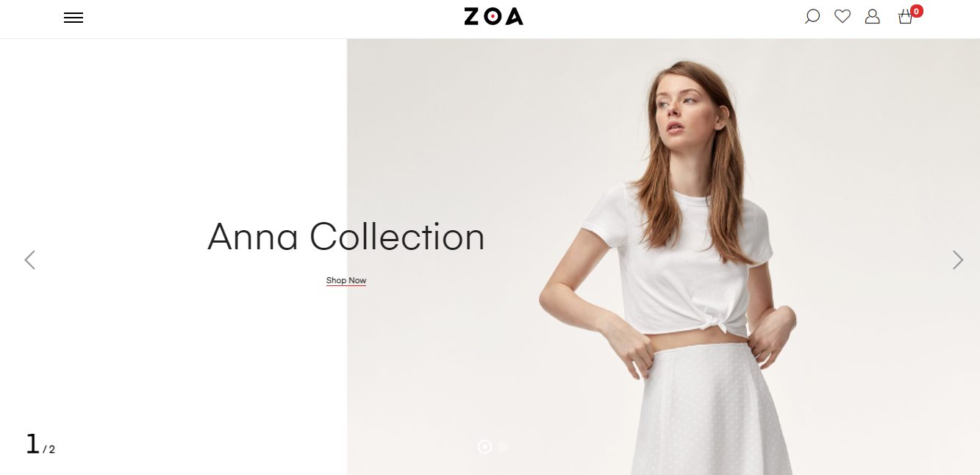Click the total slides number 2
Viewport: 980px width, 475px height.
(x=52, y=449)
